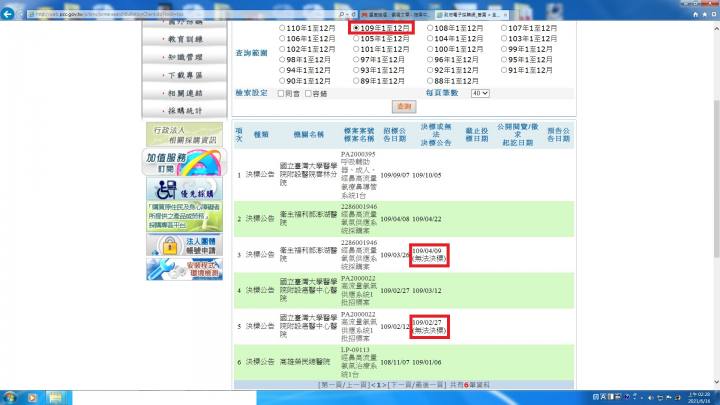Tick the 同音 search checkbox

point(283,92)
